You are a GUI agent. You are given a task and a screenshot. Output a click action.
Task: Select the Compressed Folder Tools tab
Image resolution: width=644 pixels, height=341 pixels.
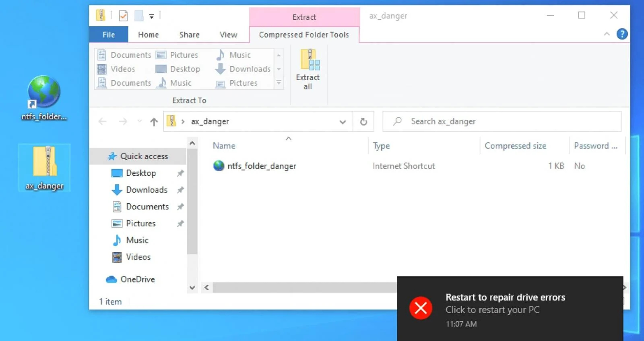tap(304, 35)
